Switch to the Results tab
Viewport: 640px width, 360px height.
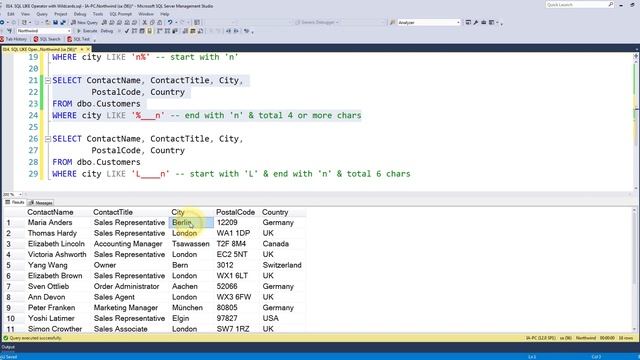point(15,202)
